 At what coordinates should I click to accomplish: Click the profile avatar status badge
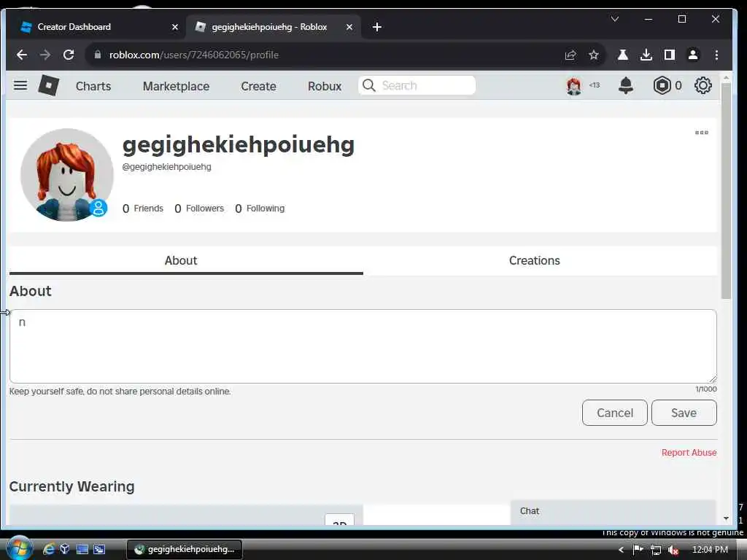(98, 208)
